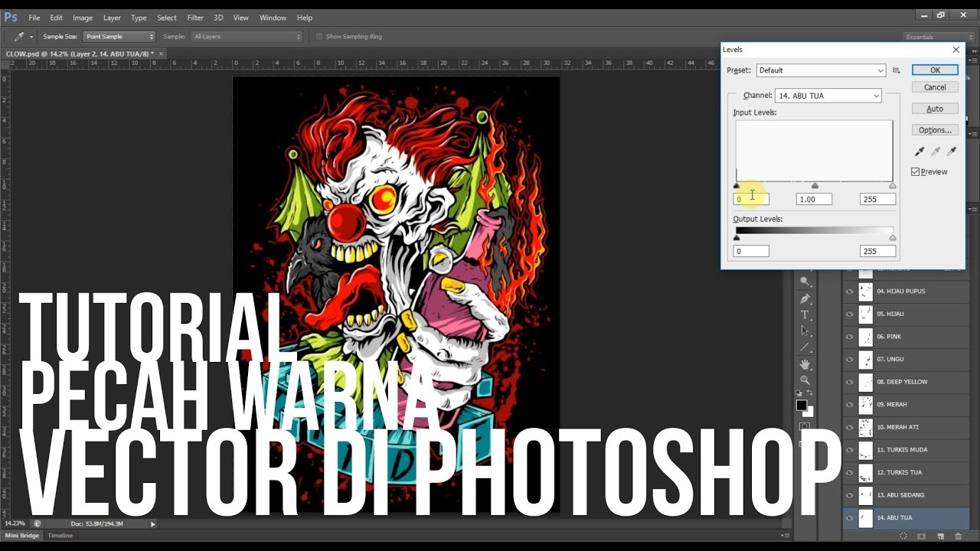Switch to the Timeline tab
980x551 pixels.
pos(60,536)
